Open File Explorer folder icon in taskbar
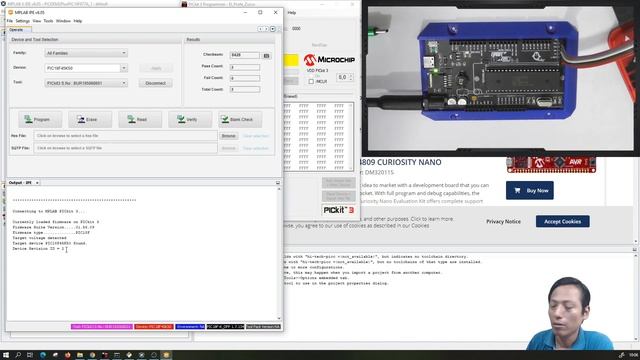This screenshot has height=360, width=640. [x=80, y=355]
